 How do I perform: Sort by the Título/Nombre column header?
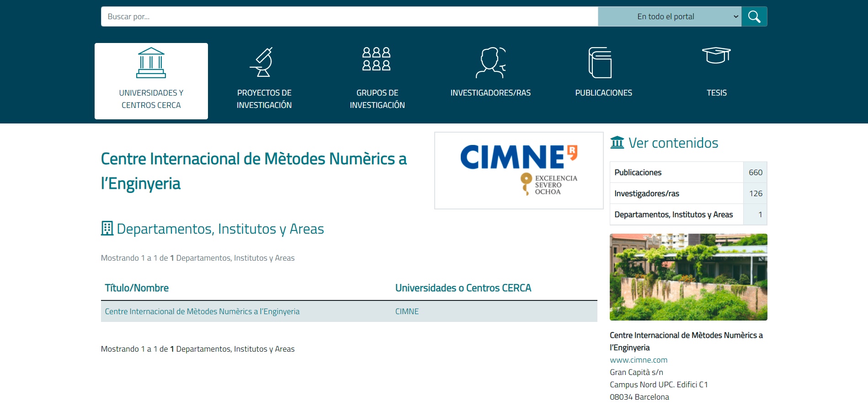[137, 288]
